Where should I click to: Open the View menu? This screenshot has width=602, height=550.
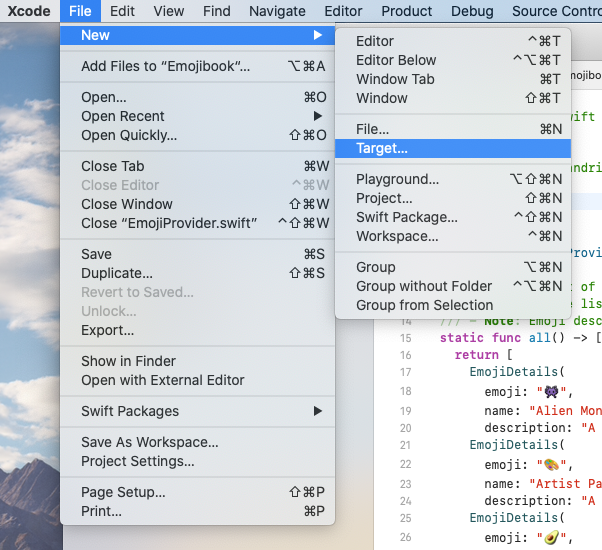[x=169, y=11]
